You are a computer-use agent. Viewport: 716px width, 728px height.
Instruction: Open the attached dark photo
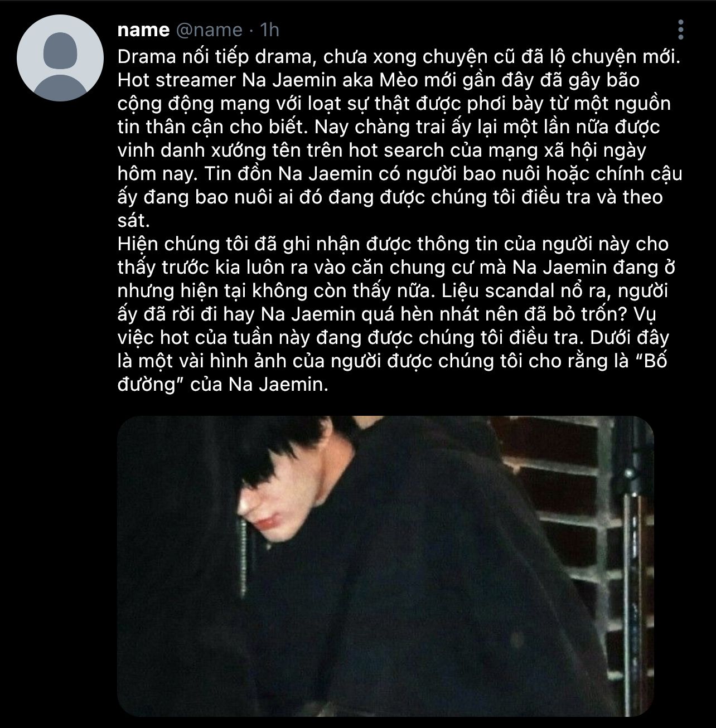385,566
